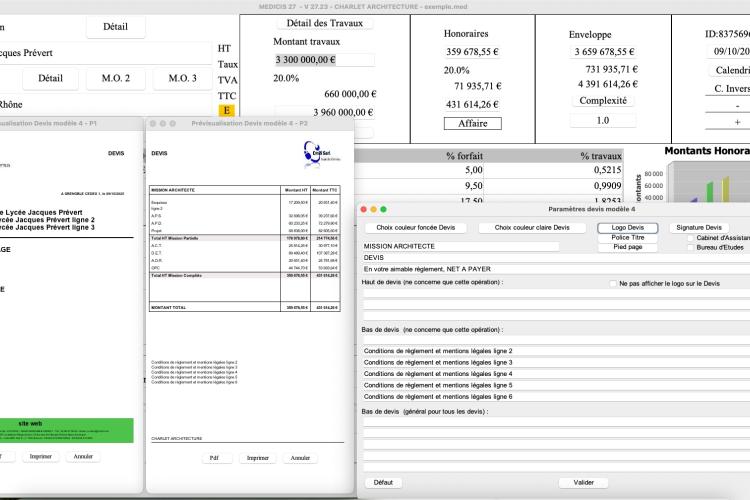Screen dimensions: 750x500
Task: Select the Pied page button
Action: coord(628,247)
